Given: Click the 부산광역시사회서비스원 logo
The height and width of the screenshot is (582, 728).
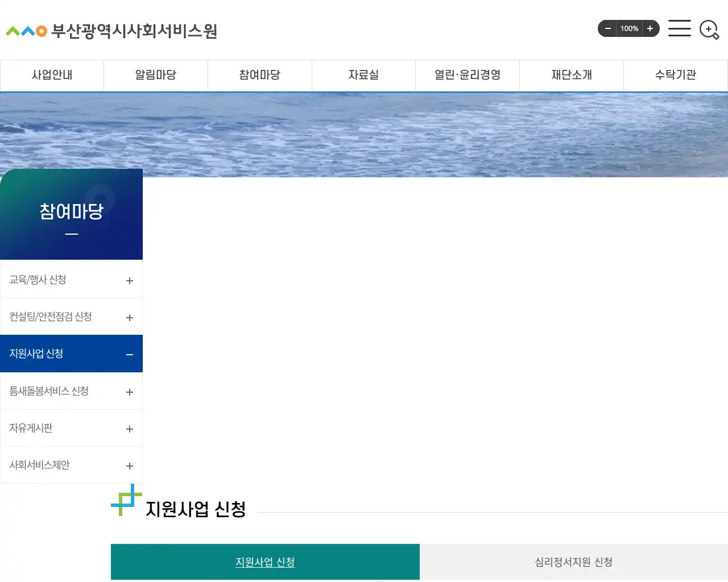Looking at the screenshot, I should [112, 32].
